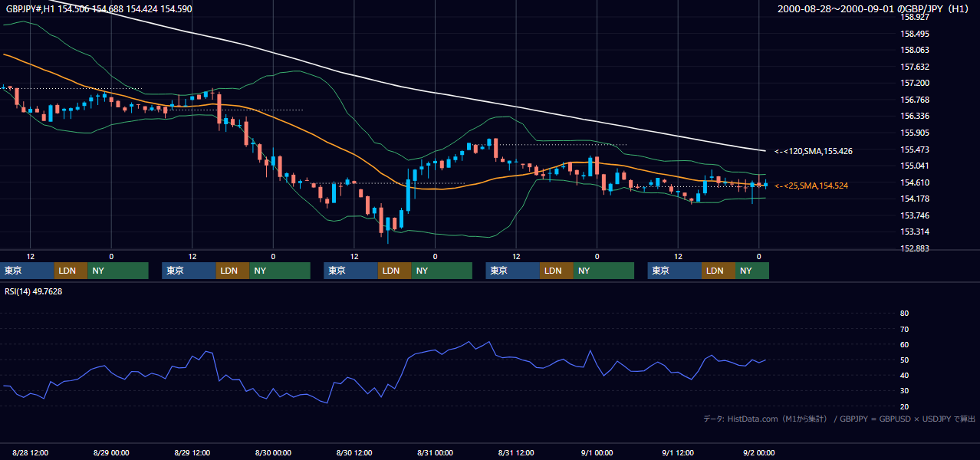Click price axis label 155.473

[x=915, y=149]
